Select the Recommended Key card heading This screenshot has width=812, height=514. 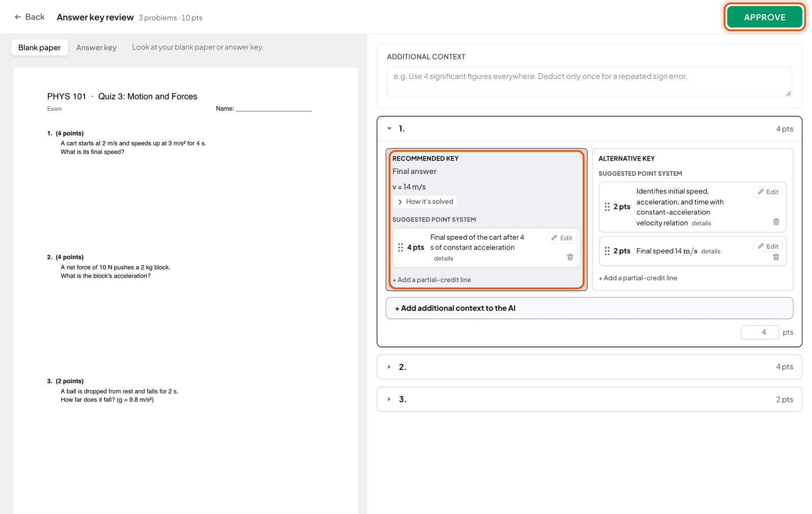(x=425, y=158)
